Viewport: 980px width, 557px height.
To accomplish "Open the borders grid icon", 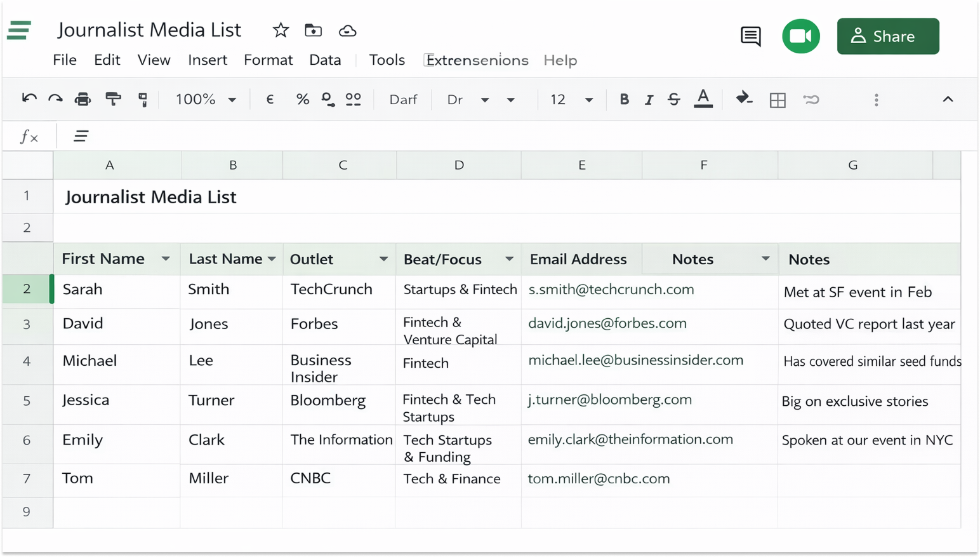I will coord(777,100).
